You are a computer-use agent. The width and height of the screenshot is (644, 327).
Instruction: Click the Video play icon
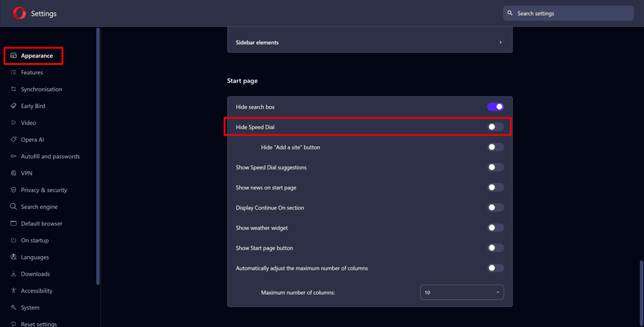tap(14, 123)
